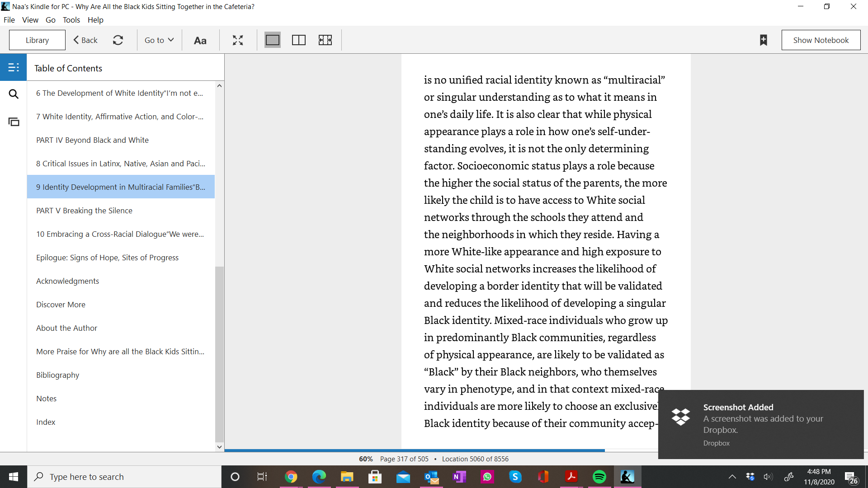Screen dimensions: 868x488
Task: Open chapter 8 Critical Issues in Latinx
Action: tap(121, 164)
